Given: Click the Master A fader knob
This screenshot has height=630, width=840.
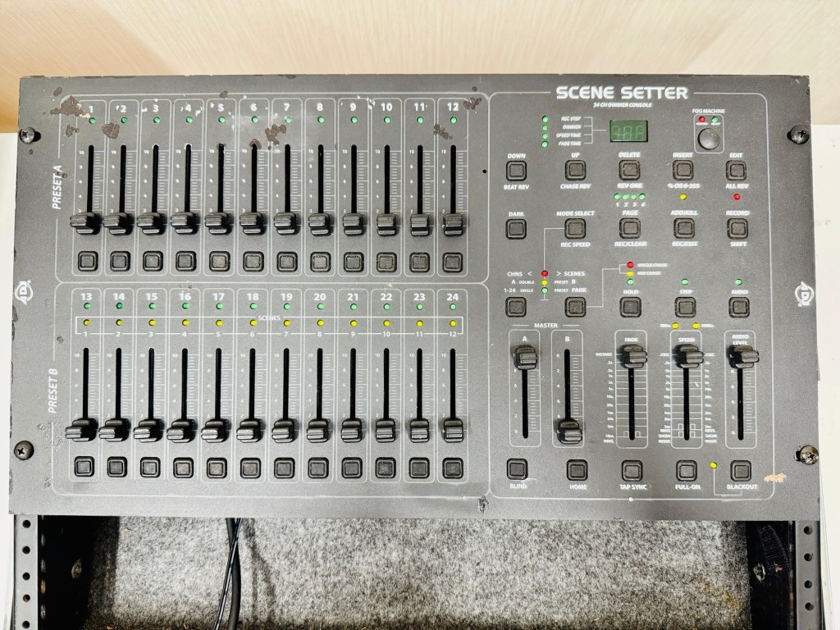Looking at the screenshot, I should [525, 357].
